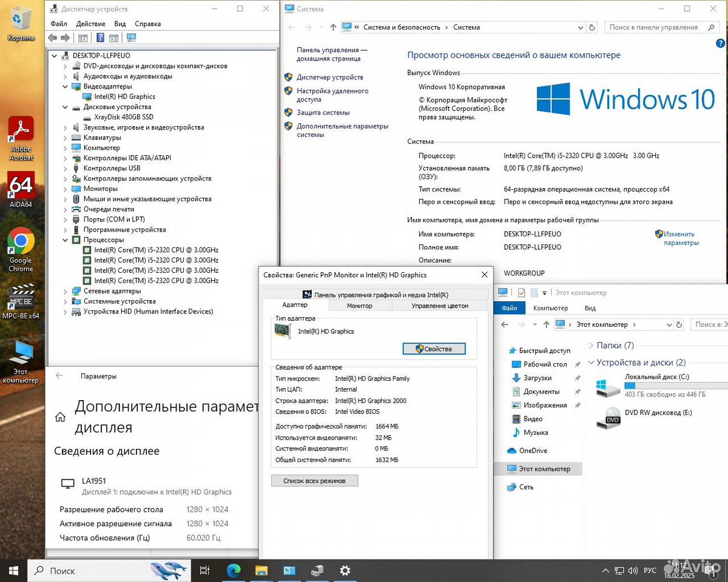
Task: Click Device Manager taskbar icon
Action: coord(317,570)
